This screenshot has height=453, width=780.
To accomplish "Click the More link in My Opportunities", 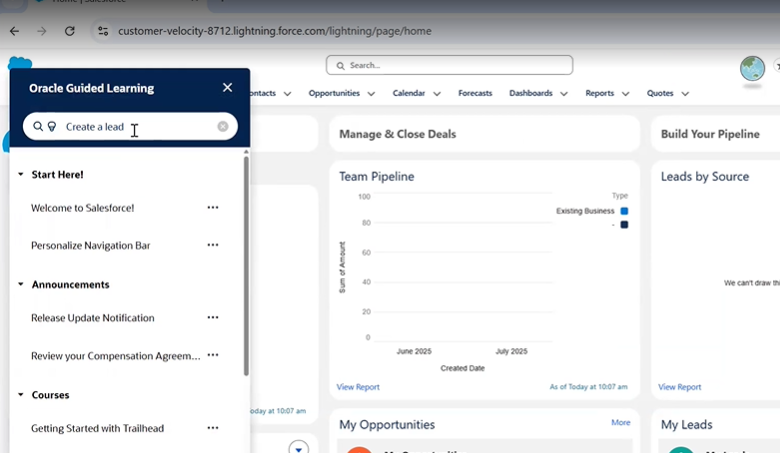I will click(x=620, y=422).
